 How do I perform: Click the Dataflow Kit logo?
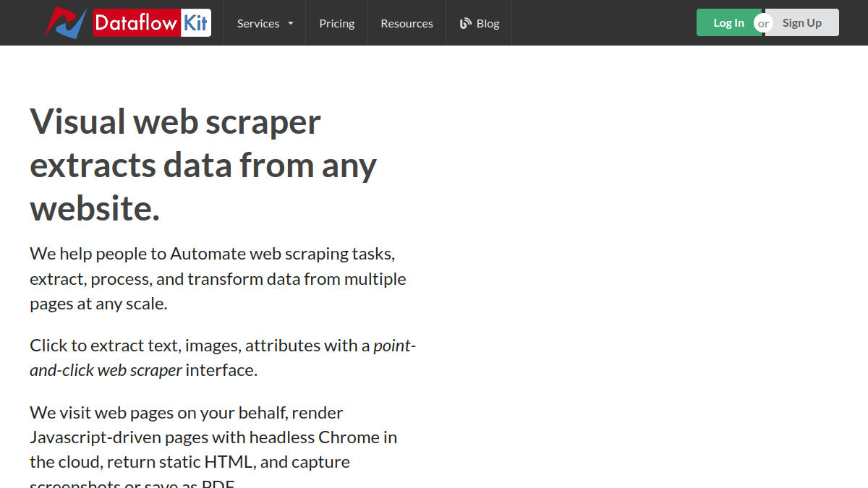tap(128, 22)
